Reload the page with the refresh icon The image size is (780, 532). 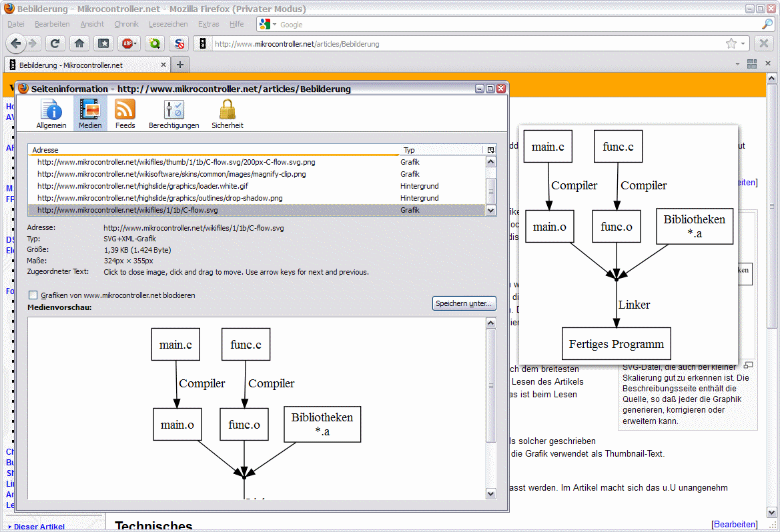(55, 44)
